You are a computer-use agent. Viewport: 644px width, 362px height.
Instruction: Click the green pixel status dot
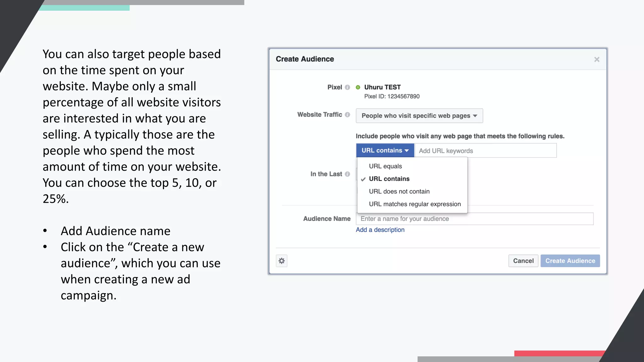pyautogui.click(x=358, y=87)
